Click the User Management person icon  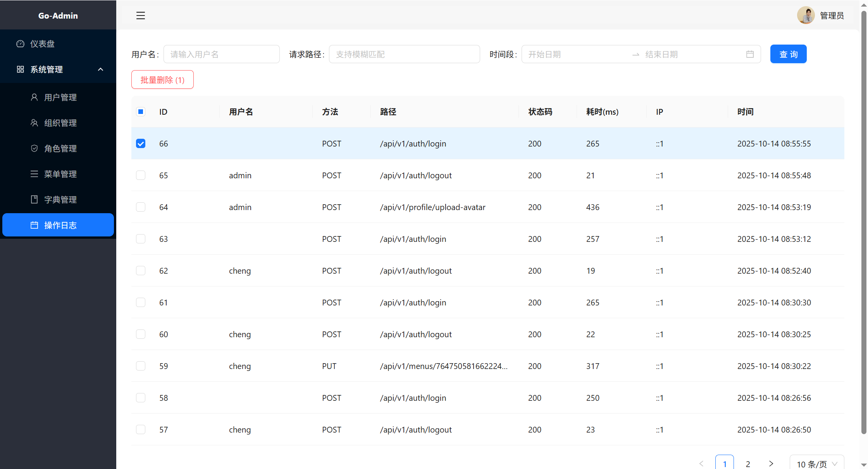pos(34,97)
